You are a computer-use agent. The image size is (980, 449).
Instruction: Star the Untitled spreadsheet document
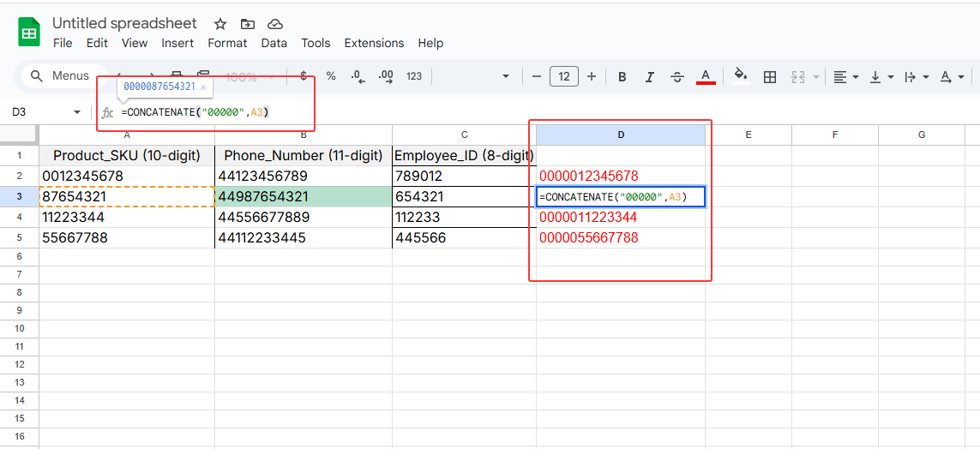220,24
